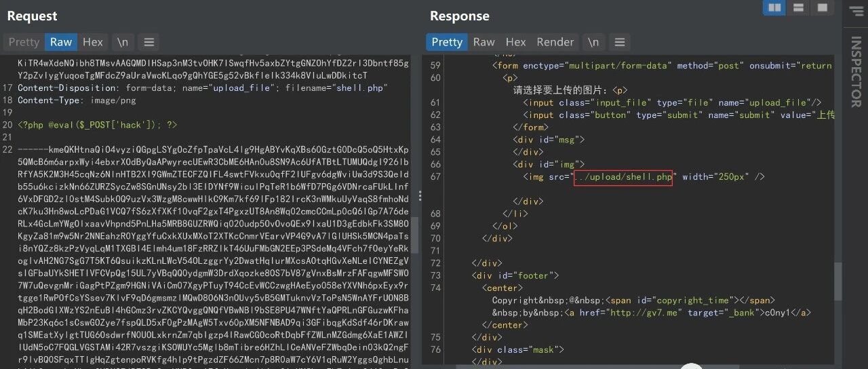Image resolution: width=868 pixels, height=369 pixels.
Task: Click request line number 17
Action: coord(7,88)
